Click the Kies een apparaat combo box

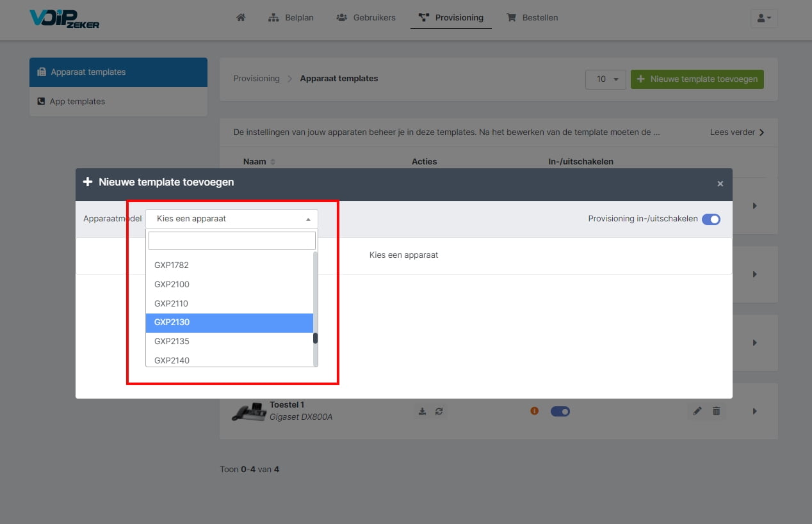232,219
